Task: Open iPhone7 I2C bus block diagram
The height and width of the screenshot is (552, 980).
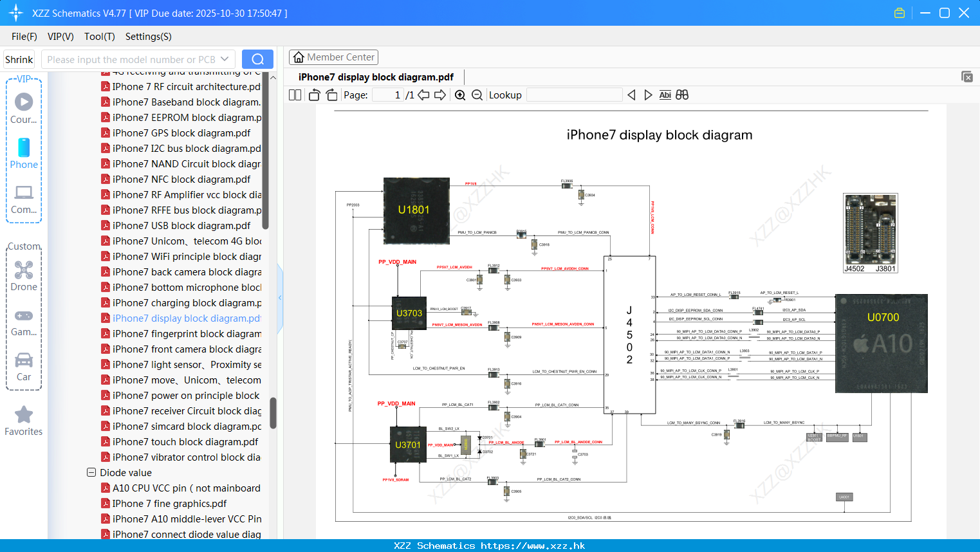Action: tap(181, 148)
